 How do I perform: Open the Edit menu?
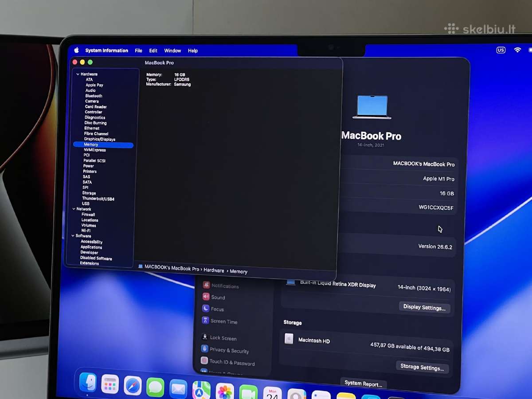click(153, 51)
